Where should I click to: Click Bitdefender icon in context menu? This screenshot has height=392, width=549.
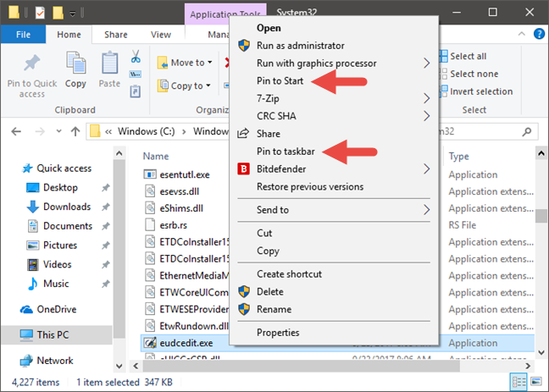click(244, 169)
